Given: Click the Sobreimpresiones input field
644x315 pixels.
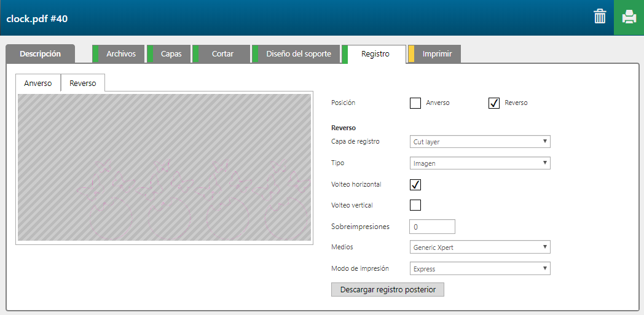Looking at the screenshot, I should [432, 227].
